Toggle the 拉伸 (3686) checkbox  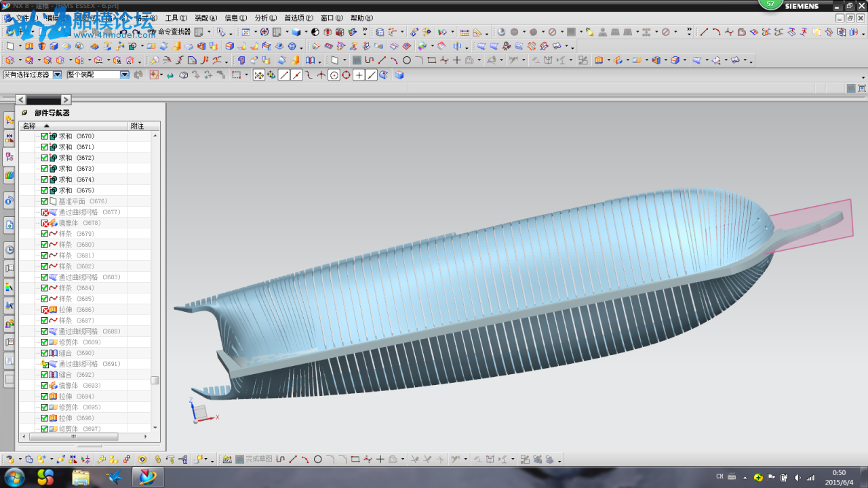44,310
